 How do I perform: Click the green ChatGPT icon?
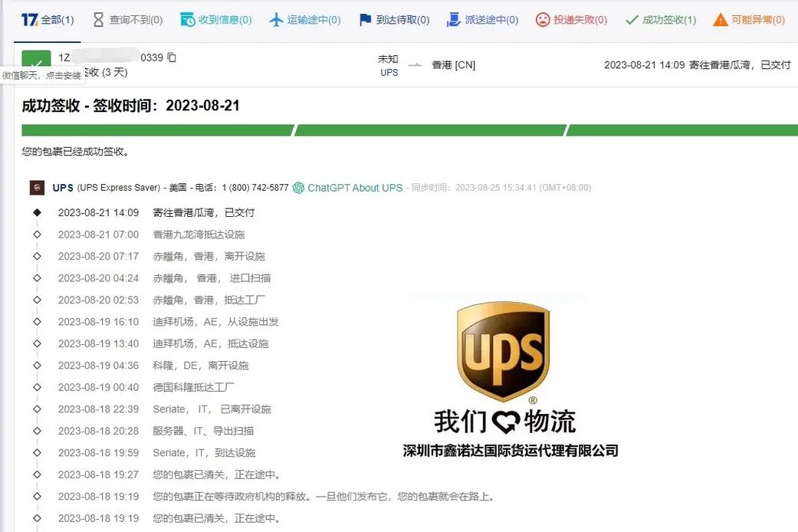[x=298, y=187]
